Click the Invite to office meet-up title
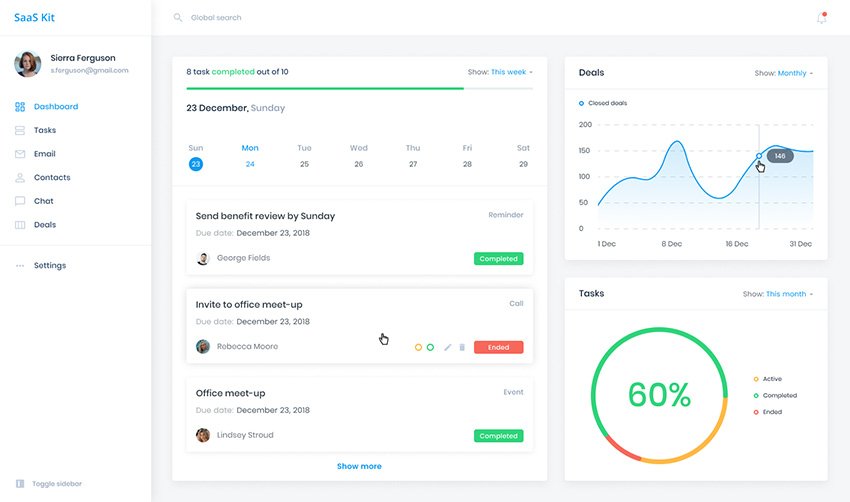The height and width of the screenshot is (502, 850). pos(249,305)
